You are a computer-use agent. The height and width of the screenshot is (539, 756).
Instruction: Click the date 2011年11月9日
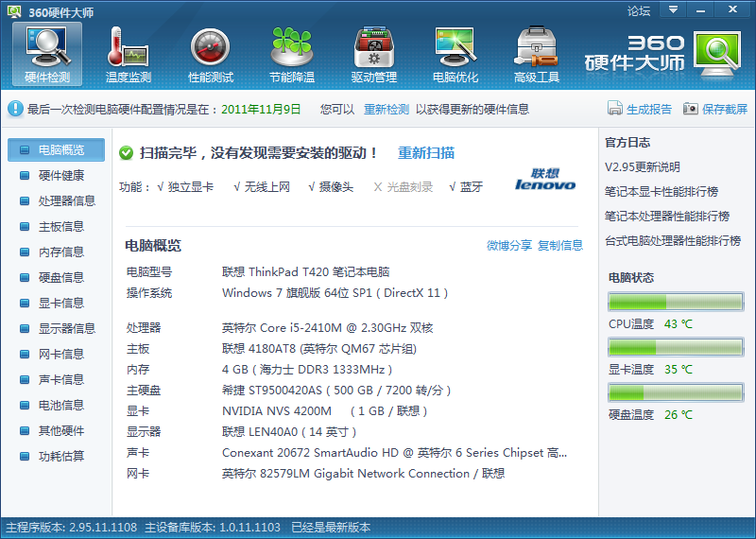click(261, 110)
